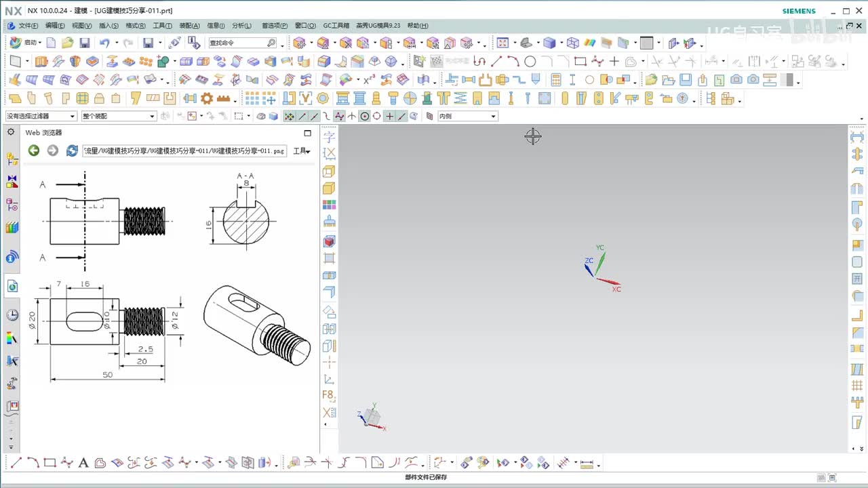The height and width of the screenshot is (488, 868).
Task: Click the gray background color swatch in the view toolbar
Action: [x=646, y=43]
